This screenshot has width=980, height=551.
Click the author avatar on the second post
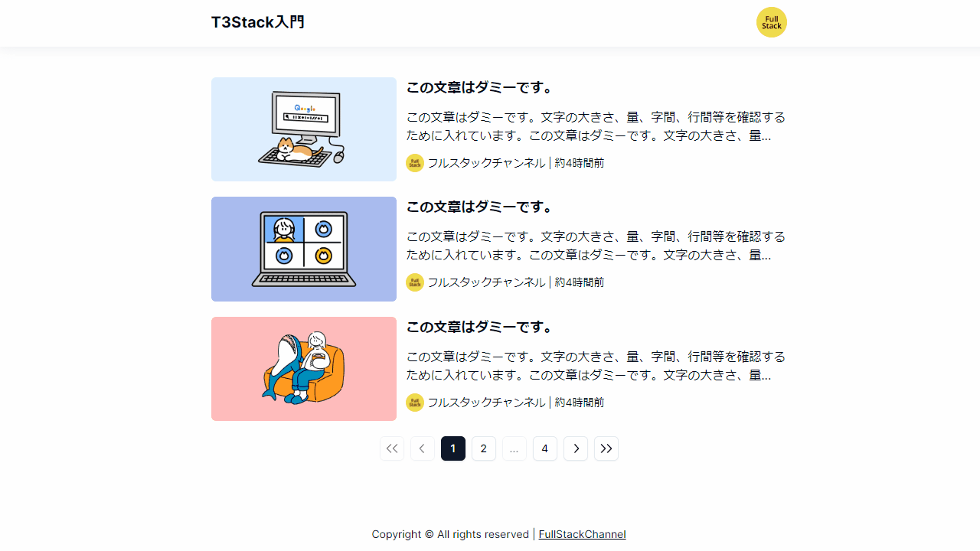coord(415,282)
